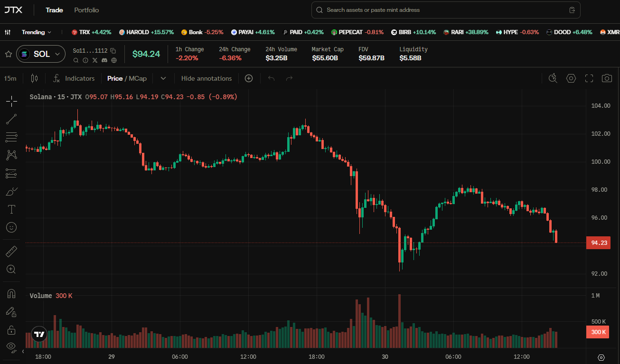The image size is (620, 364).
Task: Select the text annotation tool
Action: coord(11,209)
